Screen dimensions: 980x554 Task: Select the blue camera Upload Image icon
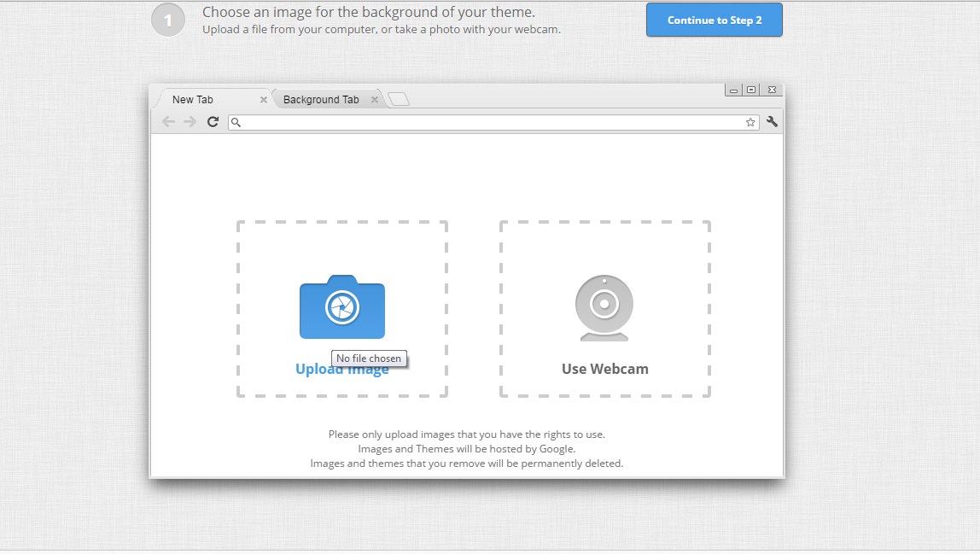pyautogui.click(x=341, y=307)
